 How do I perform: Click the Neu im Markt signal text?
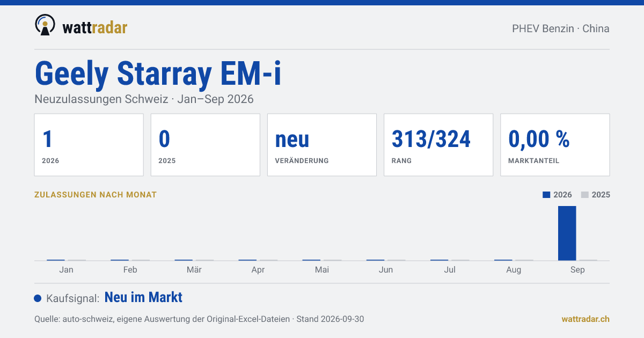coord(143,297)
